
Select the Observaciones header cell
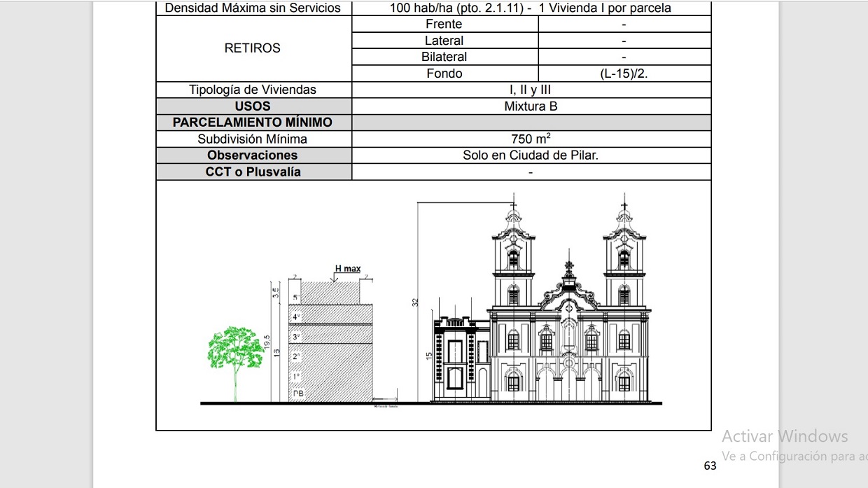coord(252,155)
